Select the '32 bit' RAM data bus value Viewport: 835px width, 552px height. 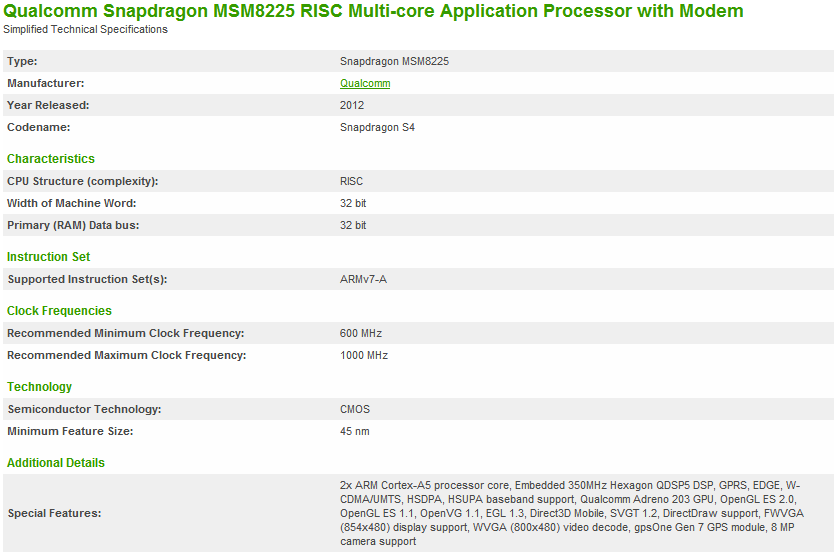point(353,225)
